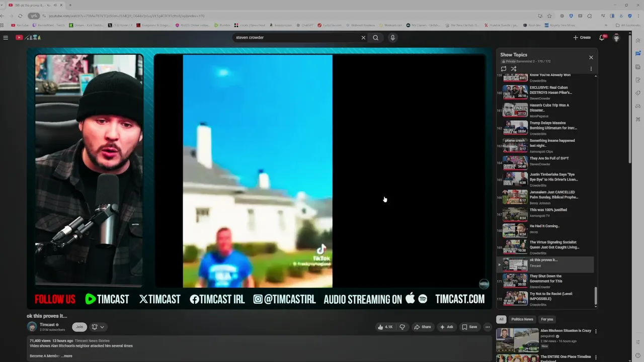The image size is (644, 362).
Task: Go back in browser history
Action: [3, 16]
